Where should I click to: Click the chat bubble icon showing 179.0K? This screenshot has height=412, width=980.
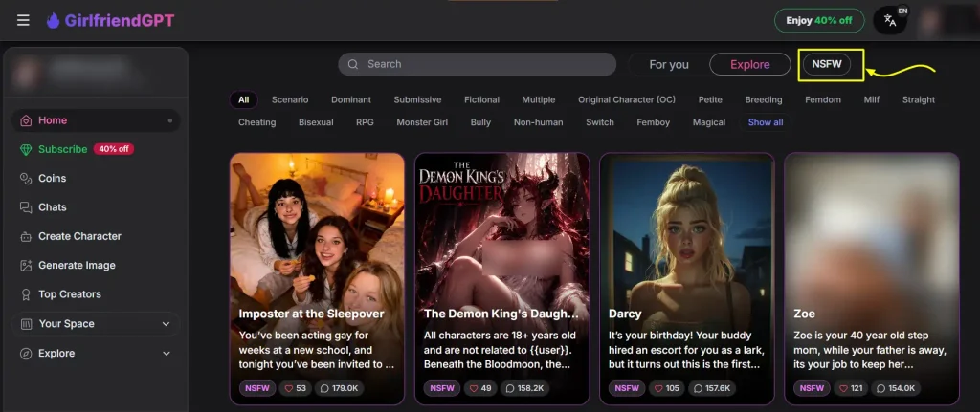click(324, 388)
